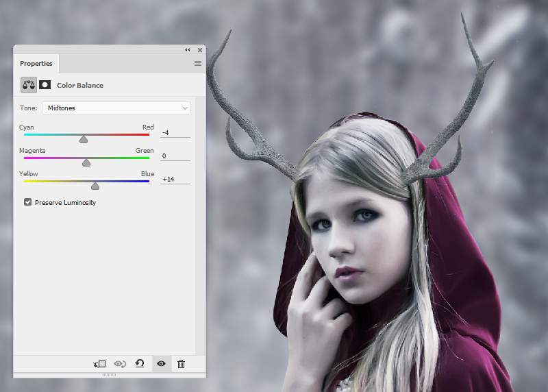Image resolution: width=548 pixels, height=392 pixels.
Task: Open the Properties panel options menu
Action: (x=198, y=64)
